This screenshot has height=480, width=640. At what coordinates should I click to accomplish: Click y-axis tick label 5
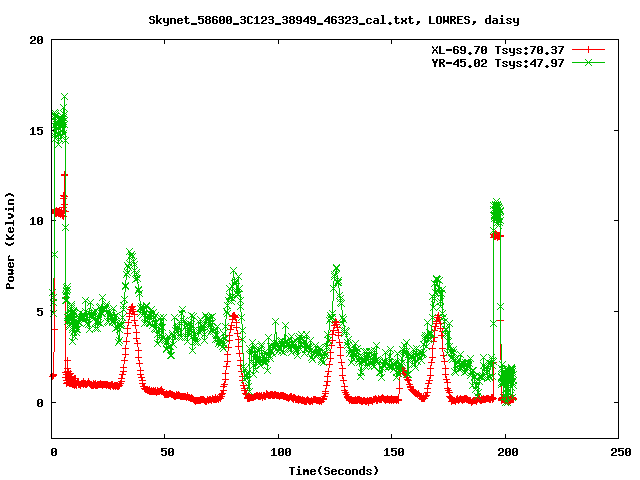(40, 312)
